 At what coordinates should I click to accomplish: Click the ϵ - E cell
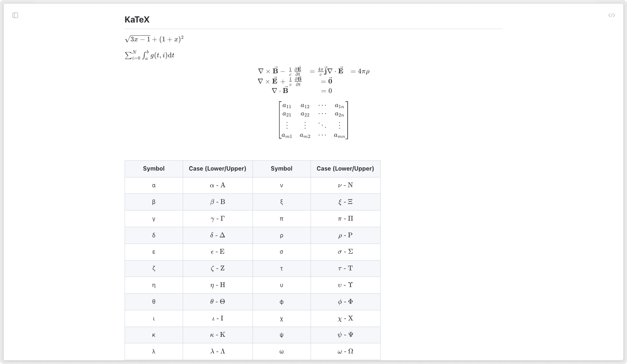click(218, 252)
